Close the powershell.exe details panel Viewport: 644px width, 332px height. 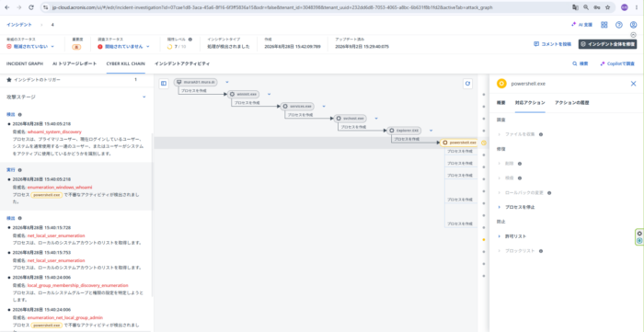click(633, 84)
